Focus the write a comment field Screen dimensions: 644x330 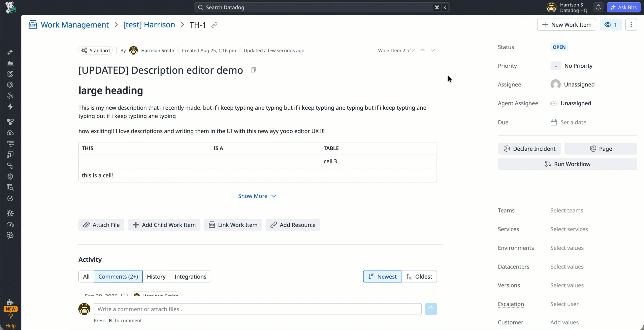coord(257,309)
